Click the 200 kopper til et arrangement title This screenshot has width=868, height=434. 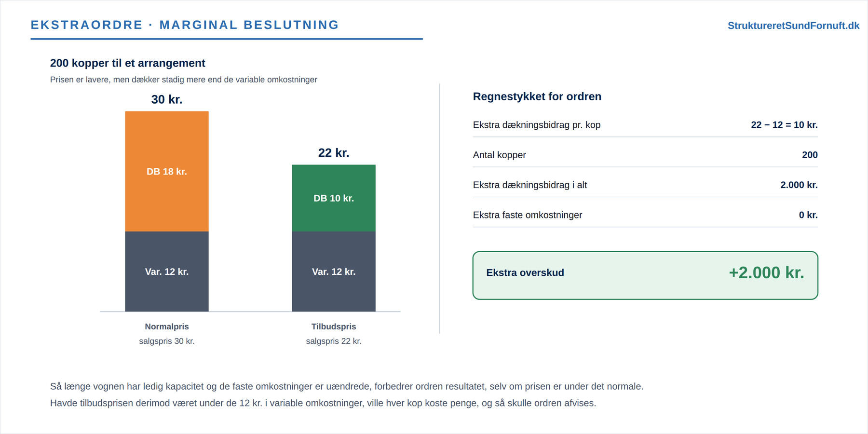click(x=128, y=63)
